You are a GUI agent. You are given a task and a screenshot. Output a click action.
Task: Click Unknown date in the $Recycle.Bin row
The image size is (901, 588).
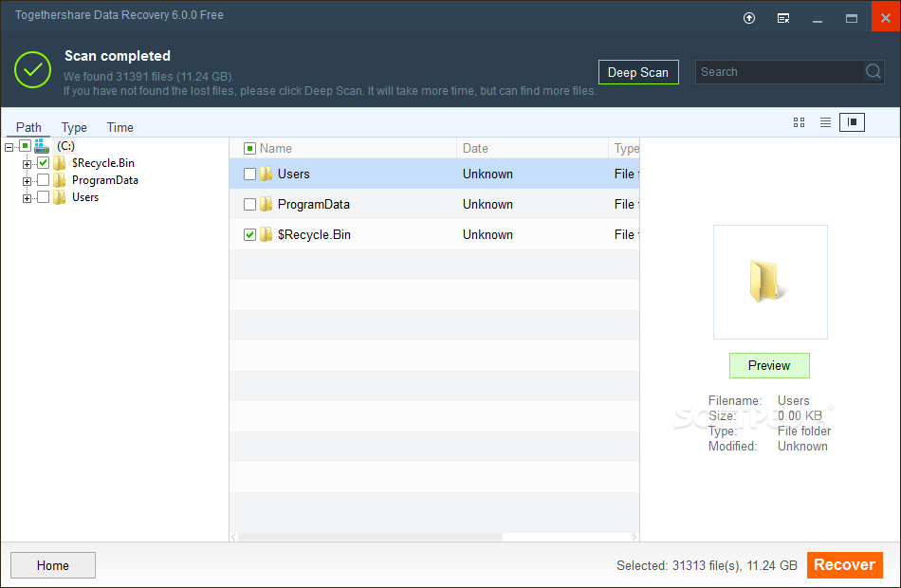tap(487, 234)
